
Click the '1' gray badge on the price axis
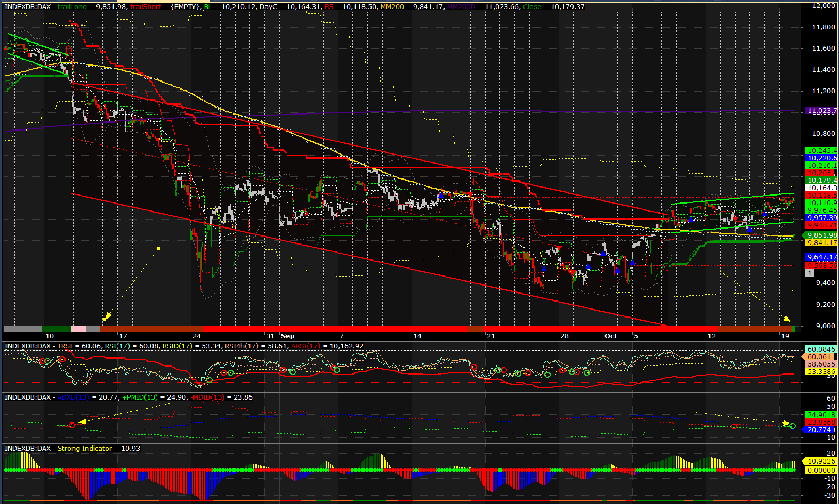(810, 273)
